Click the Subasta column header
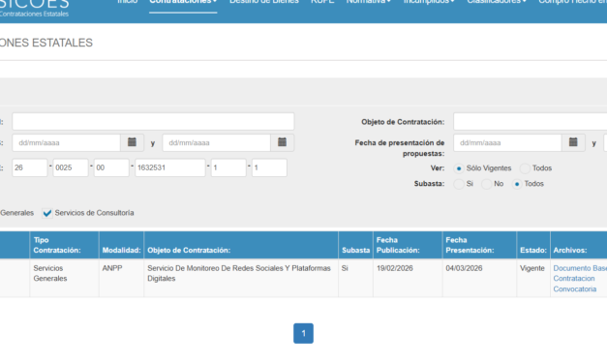This screenshot has height=364, width=607. 355,245
